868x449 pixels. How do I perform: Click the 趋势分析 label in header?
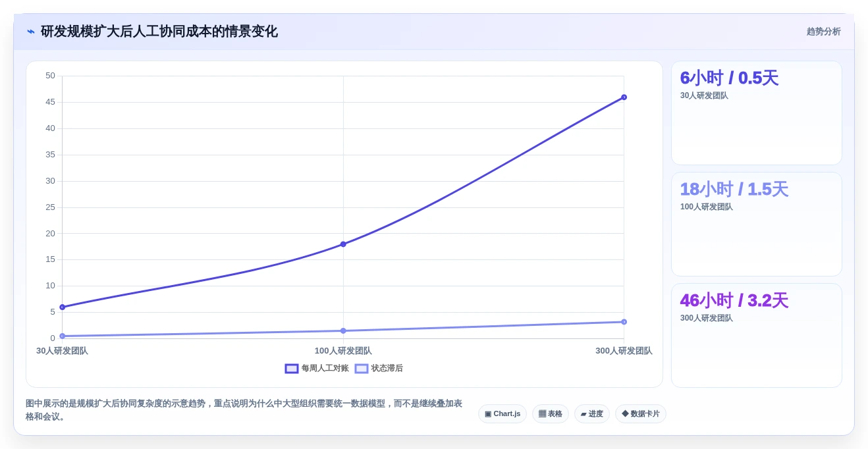(824, 32)
